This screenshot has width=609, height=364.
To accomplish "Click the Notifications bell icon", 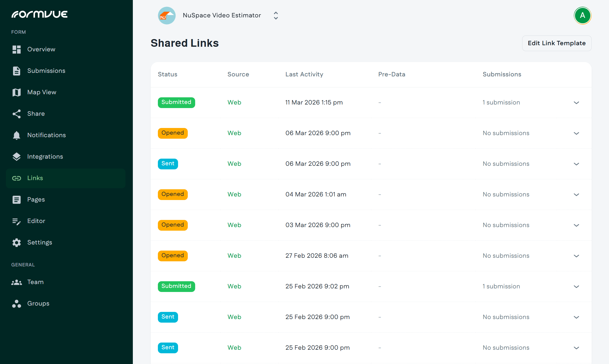I will 17,135.
